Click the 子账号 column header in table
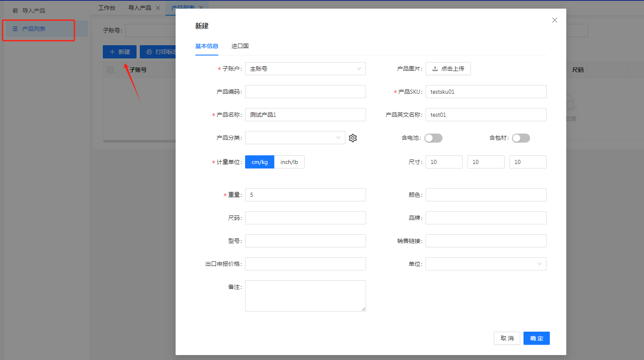 (x=138, y=70)
